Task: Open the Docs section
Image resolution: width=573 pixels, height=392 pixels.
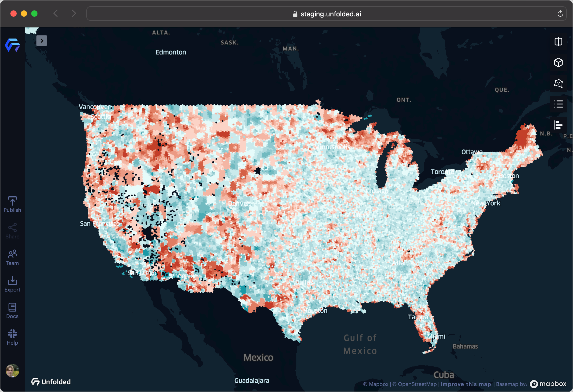Action: pyautogui.click(x=12, y=311)
